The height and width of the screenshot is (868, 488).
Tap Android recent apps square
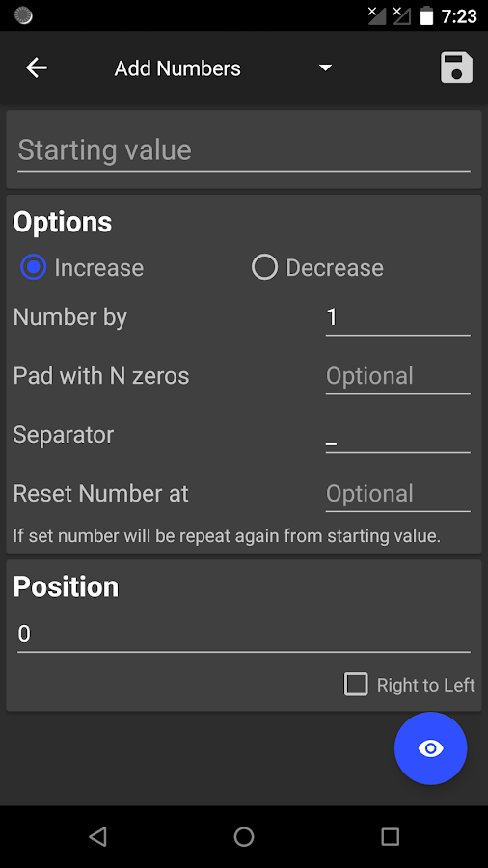click(390, 836)
